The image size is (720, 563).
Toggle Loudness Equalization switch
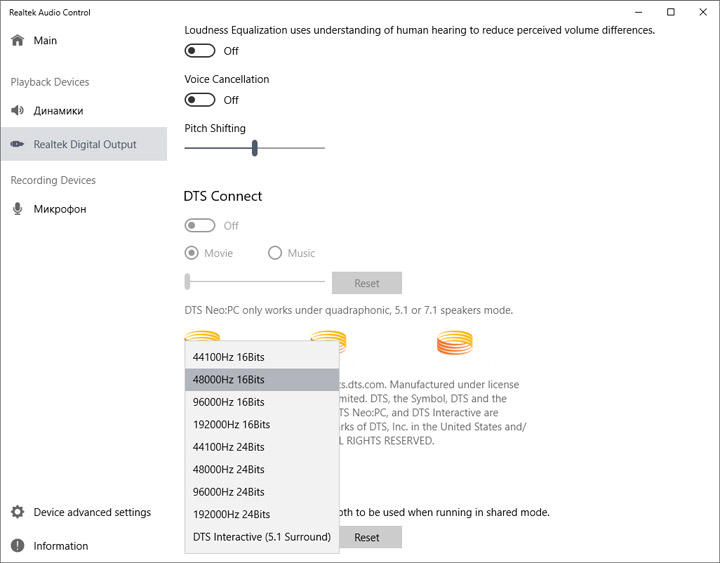[200, 51]
